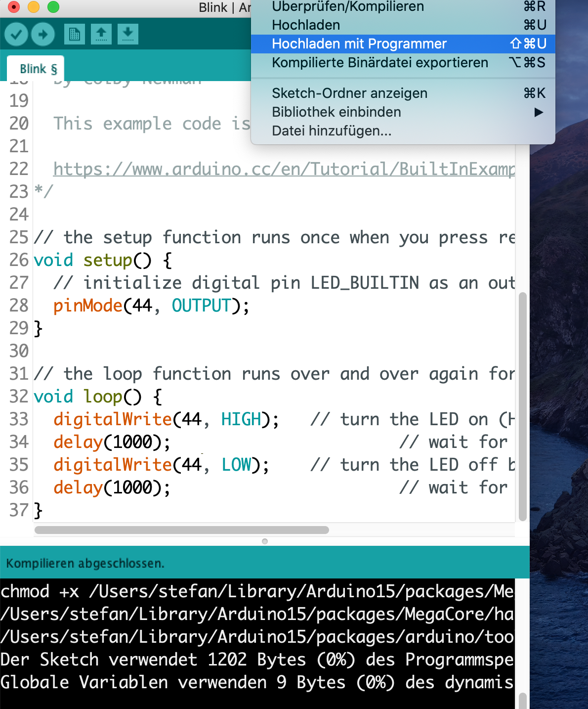The width and height of the screenshot is (588, 709).
Task: Click the Save sketch down-arrow icon
Action: 128,34
